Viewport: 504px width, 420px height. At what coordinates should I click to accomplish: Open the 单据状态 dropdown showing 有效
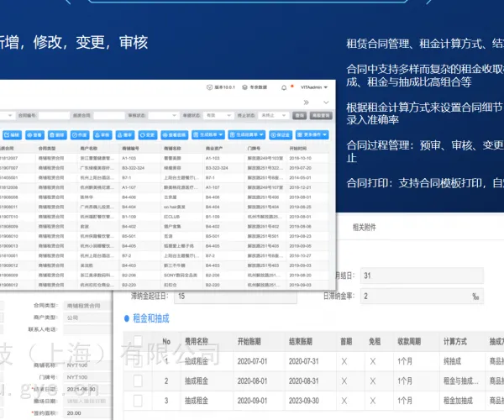[x=218, y=115]
